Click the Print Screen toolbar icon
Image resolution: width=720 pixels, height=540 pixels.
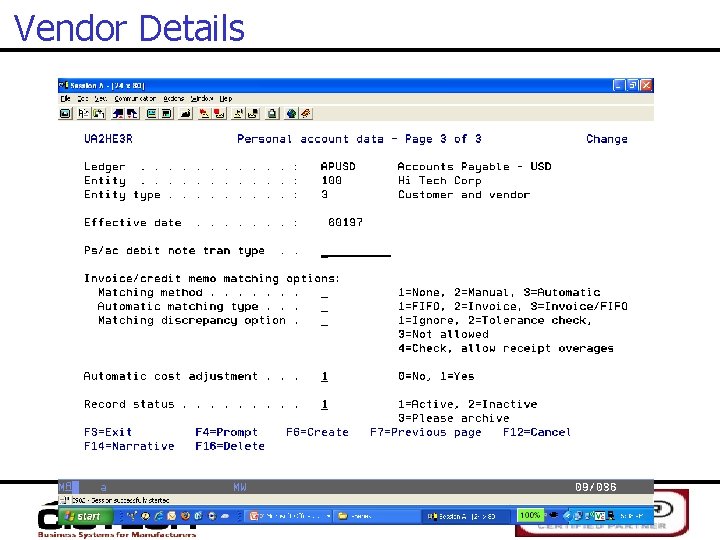pos(66,113)
